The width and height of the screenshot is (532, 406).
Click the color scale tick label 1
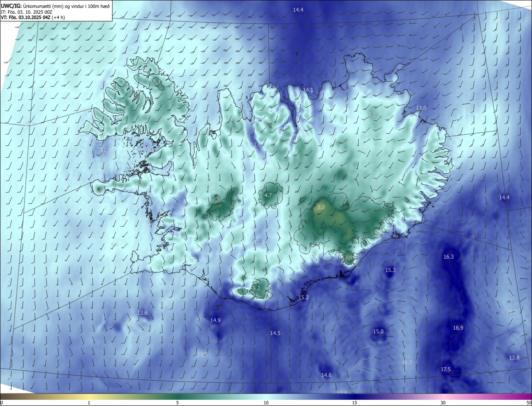(x=89, y=403)
